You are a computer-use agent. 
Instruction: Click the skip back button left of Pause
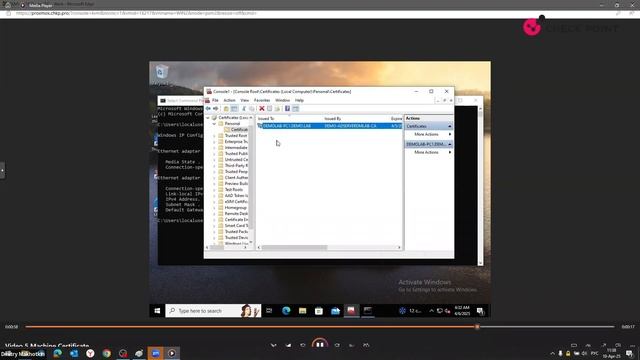coord(303,345)
